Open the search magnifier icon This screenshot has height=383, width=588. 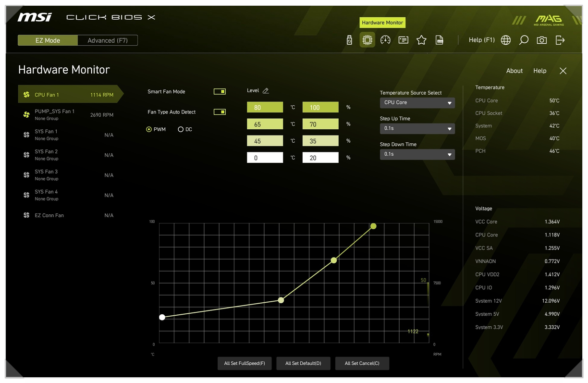524,40
